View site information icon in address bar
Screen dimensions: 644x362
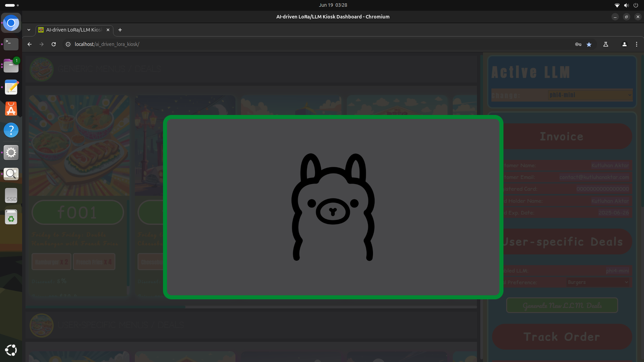point(68,44)
